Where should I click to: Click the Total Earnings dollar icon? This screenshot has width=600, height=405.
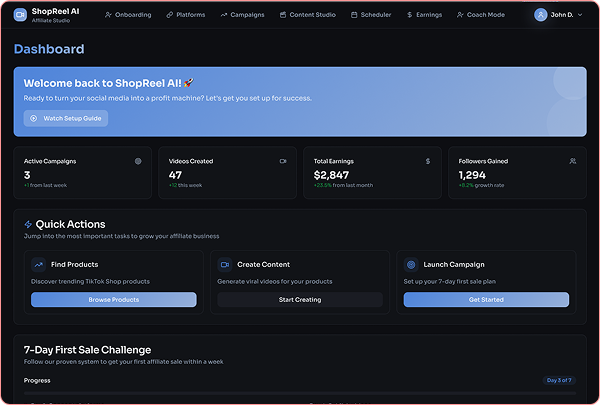click(x=428, y=160)
